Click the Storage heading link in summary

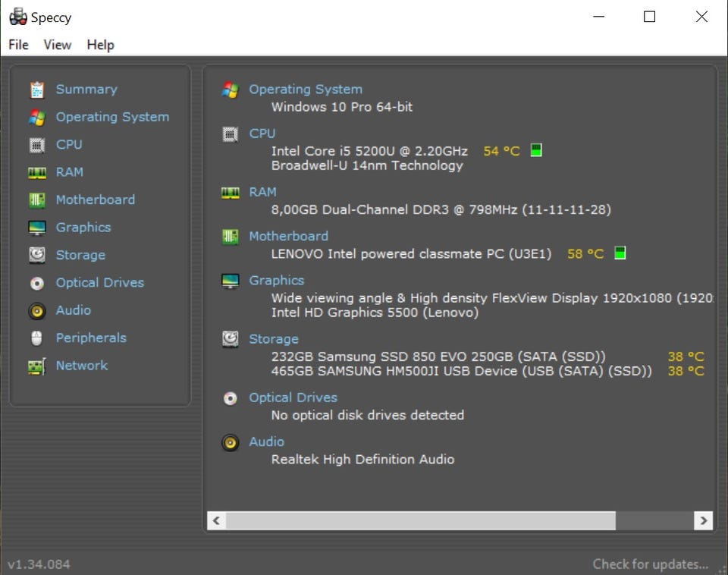click(x=274, y=339)
